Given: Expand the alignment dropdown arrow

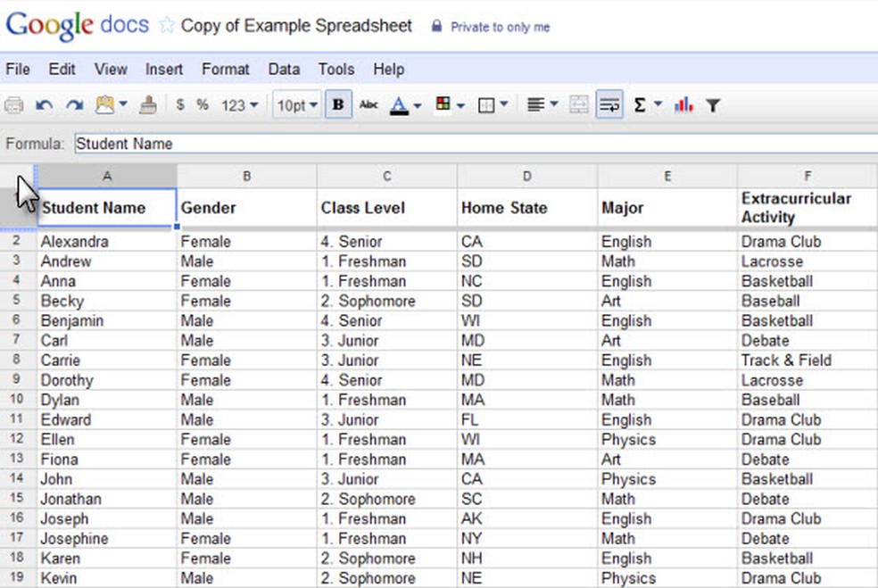Looking at the screenshot, I should (554, 104).
